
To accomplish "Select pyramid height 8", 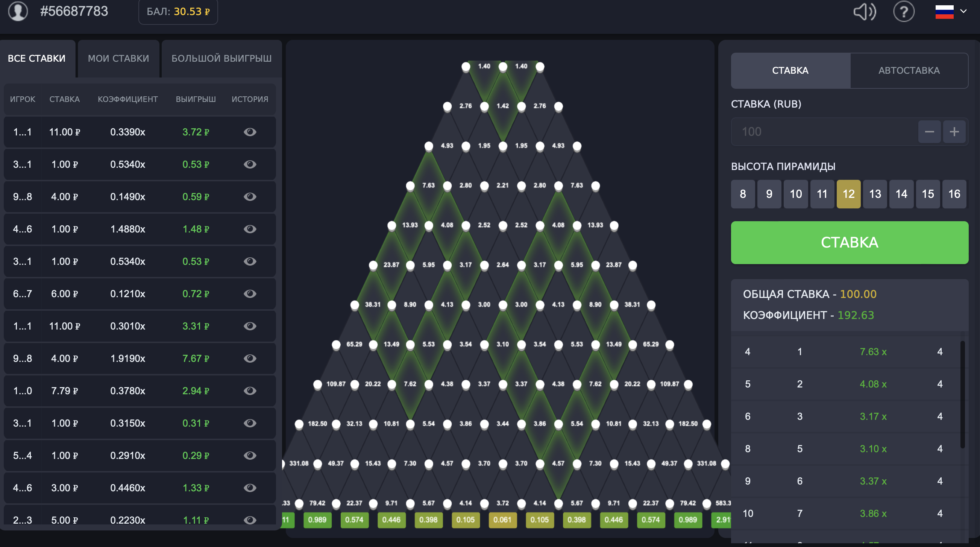I will click(743, 194).
